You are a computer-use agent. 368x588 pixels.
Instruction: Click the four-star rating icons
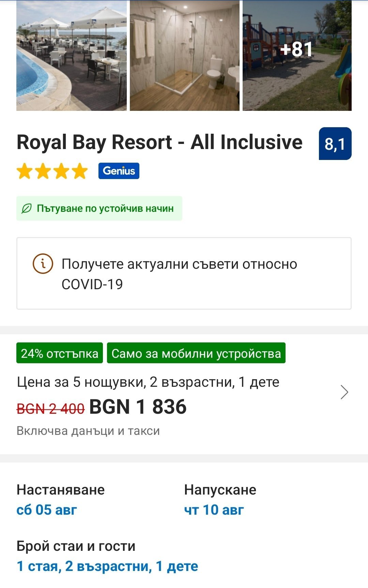52,171
